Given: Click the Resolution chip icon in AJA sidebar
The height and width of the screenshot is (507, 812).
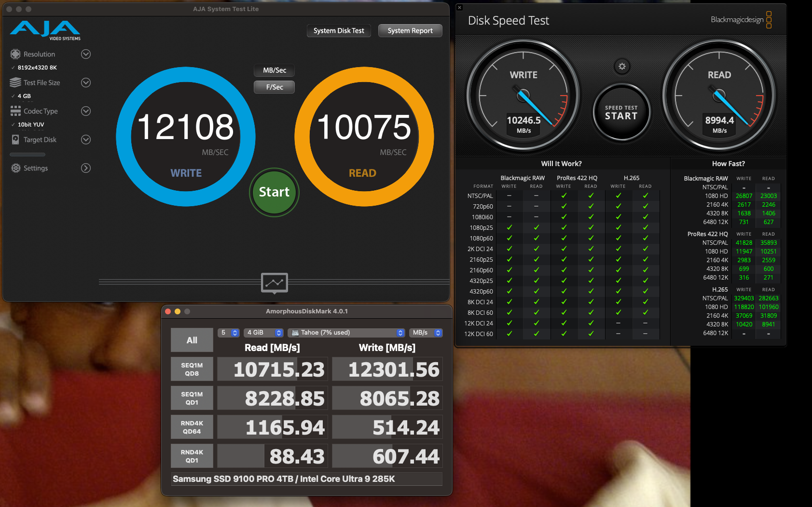Looking at the screenshot, I should pyautogui.click(x=15, y=54).
